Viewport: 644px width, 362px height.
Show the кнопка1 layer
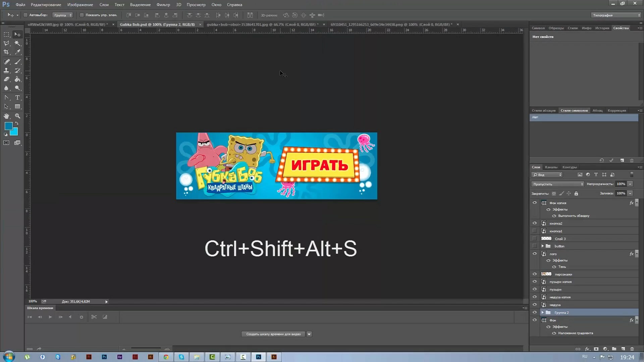(535, 231)
